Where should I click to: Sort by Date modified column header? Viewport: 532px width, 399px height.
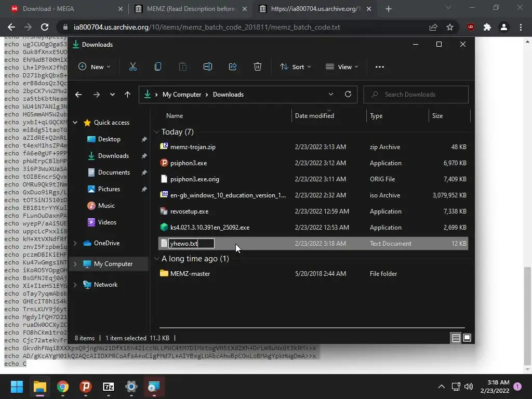coord(314,116)
